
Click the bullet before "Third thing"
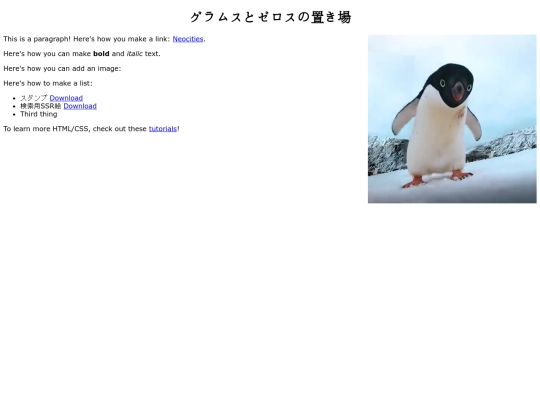(x=14, y=114)
